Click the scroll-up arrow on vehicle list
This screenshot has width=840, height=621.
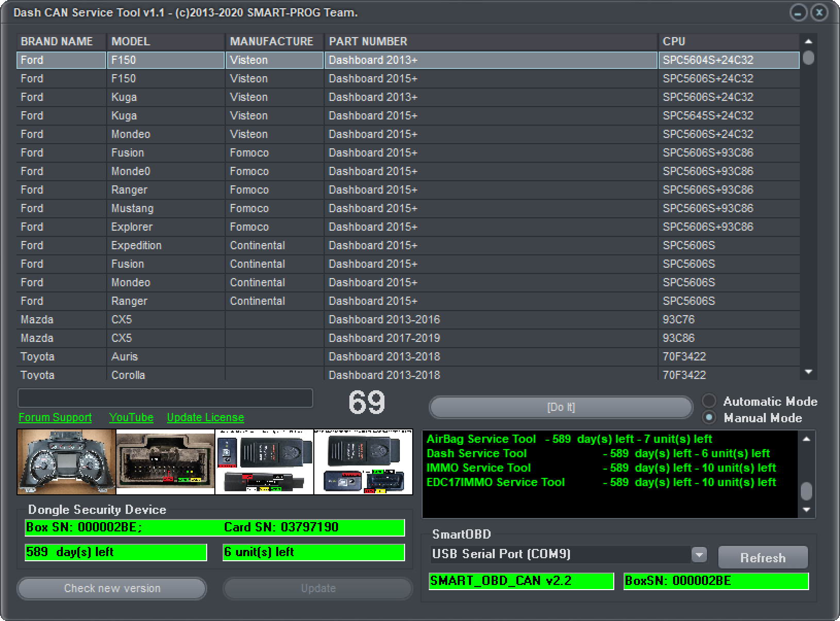coord(808,42)
